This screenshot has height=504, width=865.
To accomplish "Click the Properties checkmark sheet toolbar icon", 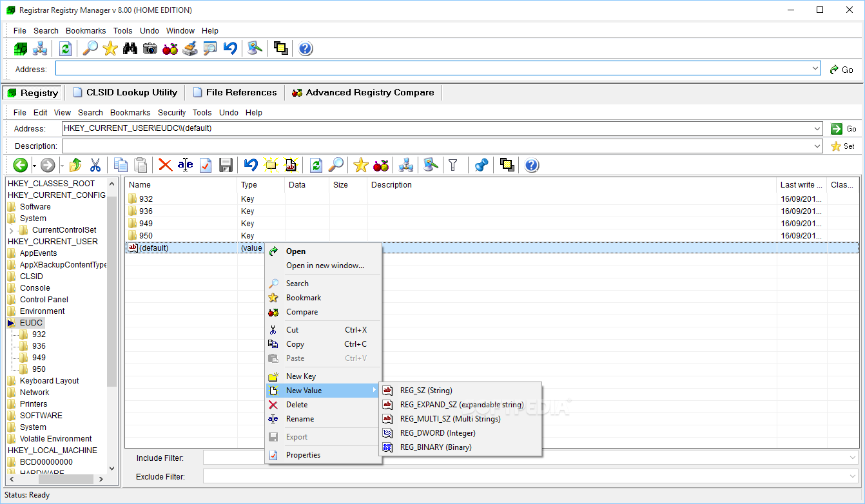I will (206, 165).
